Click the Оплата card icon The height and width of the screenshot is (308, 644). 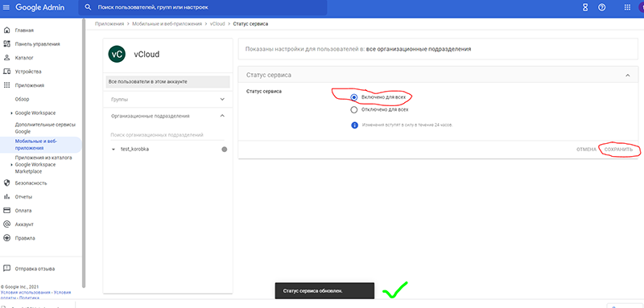[x=6, y=211]
